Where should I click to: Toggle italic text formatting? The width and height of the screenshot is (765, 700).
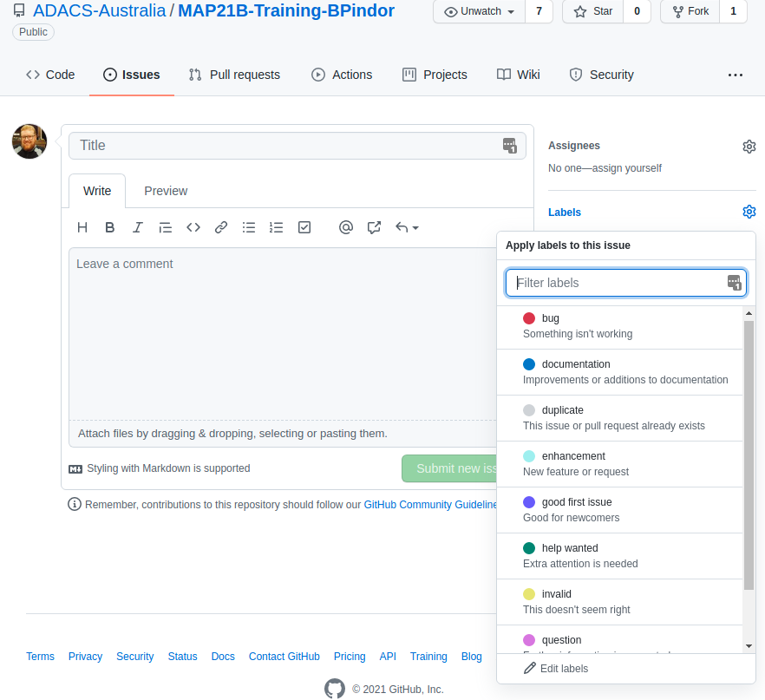point(137,227)
